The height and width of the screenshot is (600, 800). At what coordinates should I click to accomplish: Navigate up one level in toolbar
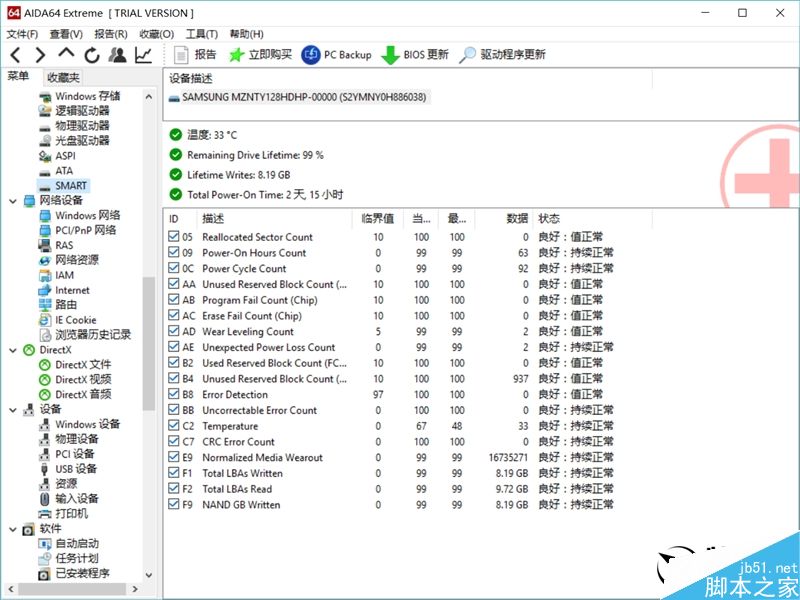click(x=66, y=53)
